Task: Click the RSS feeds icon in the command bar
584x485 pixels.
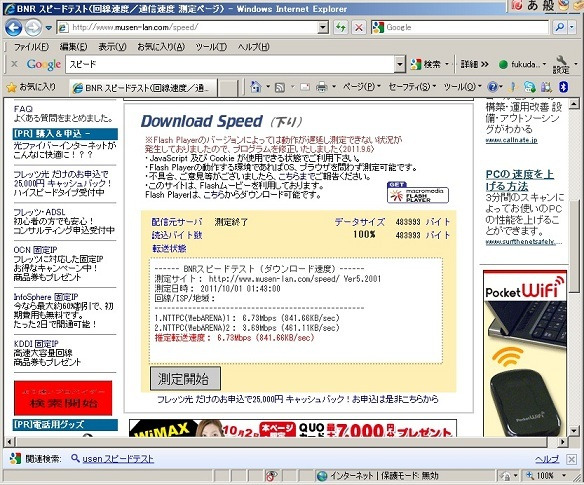Action: pos(280,88)
